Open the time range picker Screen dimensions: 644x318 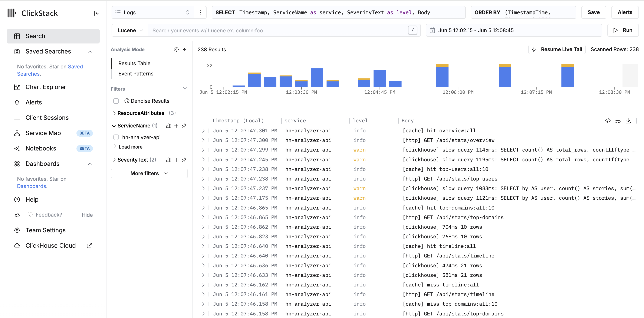[x=514, y=30]
